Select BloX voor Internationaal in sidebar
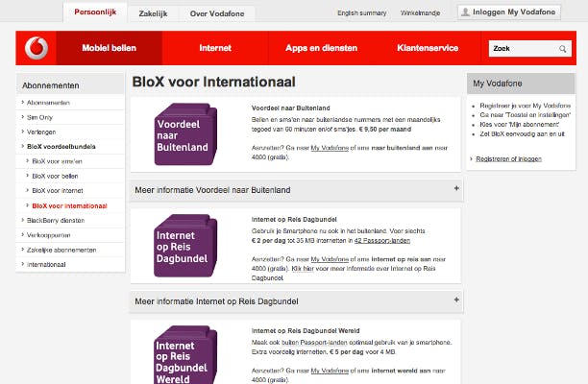This screenshot has width=588, height=384. pos(70,205)
